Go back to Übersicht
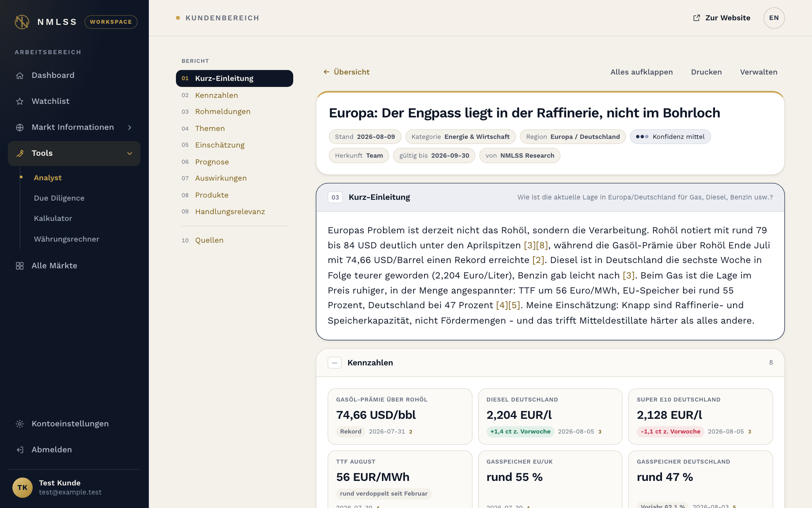The width and height of the screenshot is (812, 508). [x=346, y=72]
